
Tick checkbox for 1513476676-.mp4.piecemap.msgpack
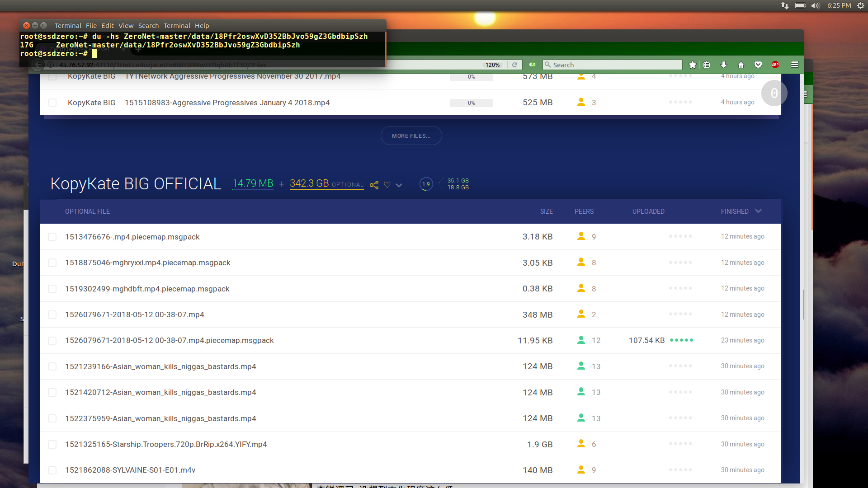point(52,237)
